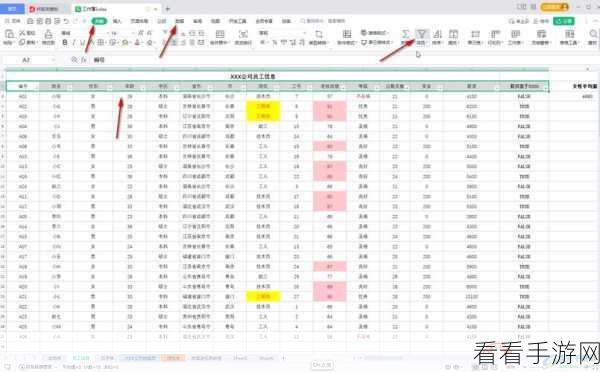This screenshot has width=600, height=372.
Task: Click the Name Box showing A2
Action: (x=26, y=60)
